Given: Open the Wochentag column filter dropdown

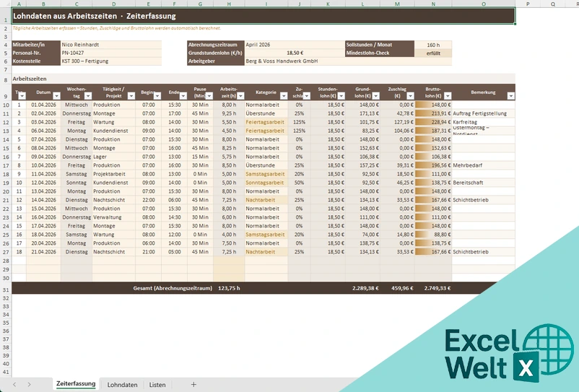Looking at the screenshot, I should (88, 96).
